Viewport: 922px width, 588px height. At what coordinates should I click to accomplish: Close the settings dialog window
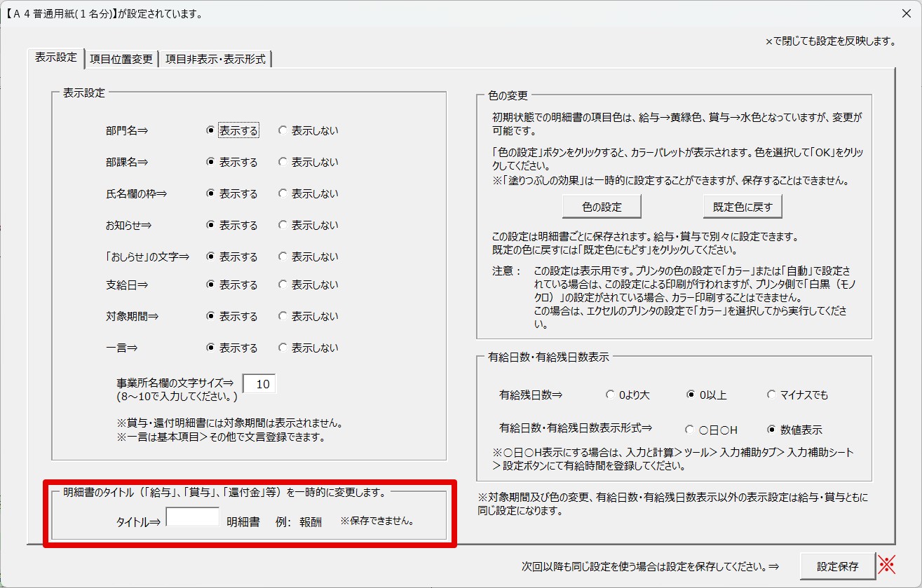(905, 13)
